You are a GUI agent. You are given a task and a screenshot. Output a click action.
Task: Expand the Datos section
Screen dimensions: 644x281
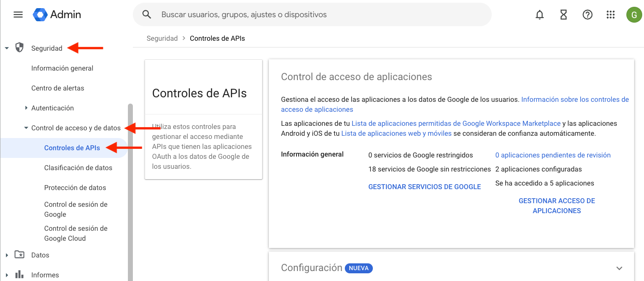[7, 255]
